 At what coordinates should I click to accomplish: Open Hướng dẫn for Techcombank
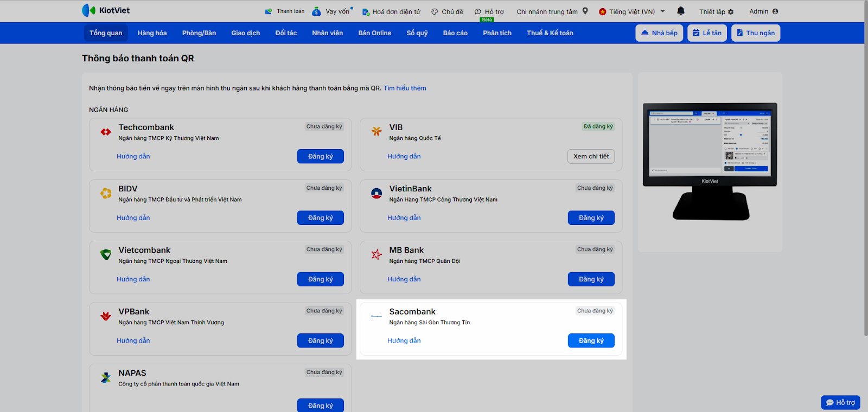point(133,157)
